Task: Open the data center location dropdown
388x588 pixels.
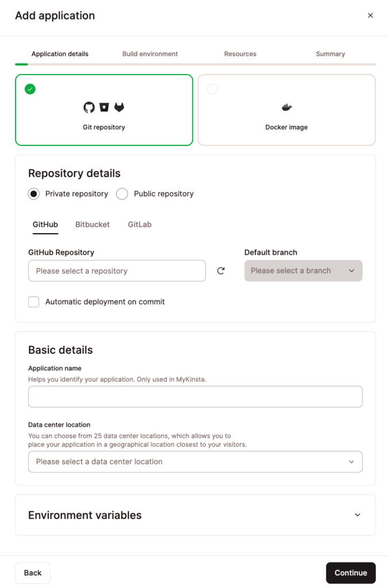Action: [x=195, y=462]
